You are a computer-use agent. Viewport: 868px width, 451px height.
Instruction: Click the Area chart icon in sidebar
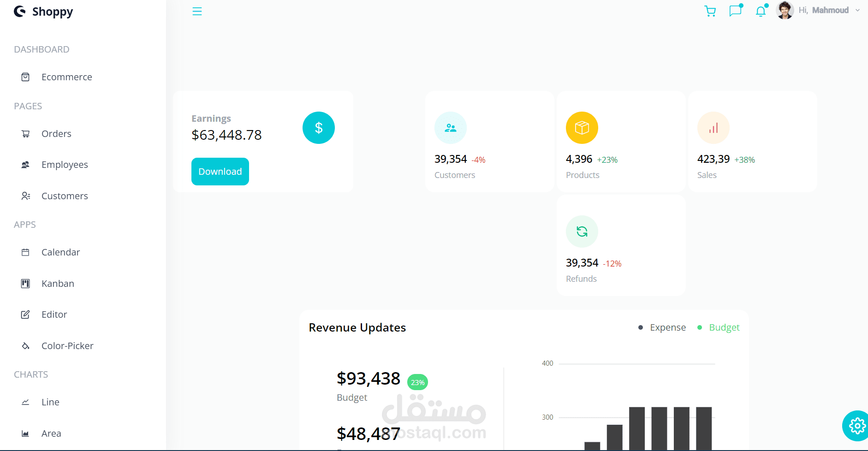[25, 433]
